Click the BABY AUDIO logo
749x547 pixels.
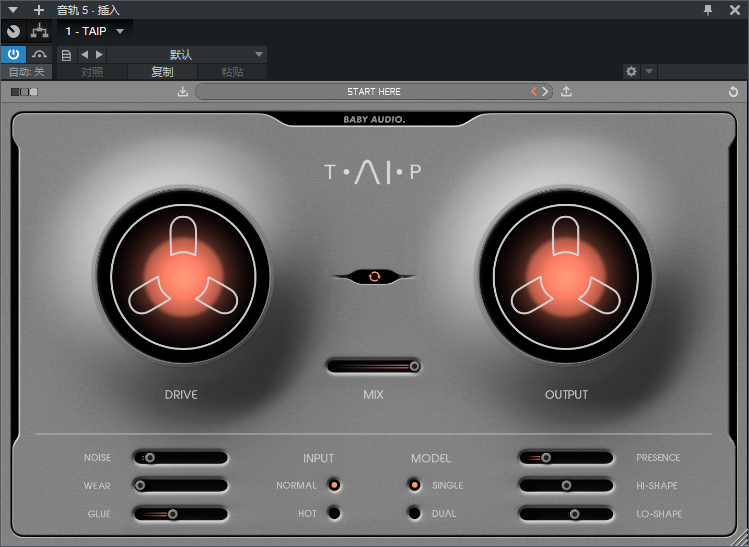point(374,119)
